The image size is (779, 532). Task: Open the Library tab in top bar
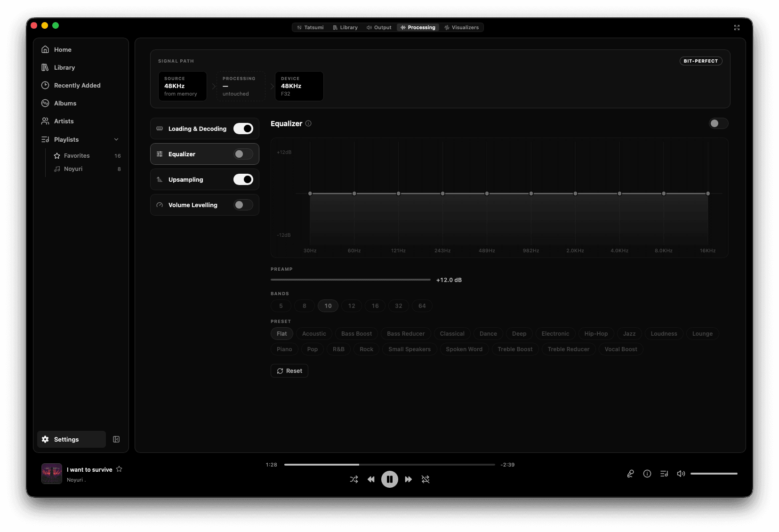point(345,27)
